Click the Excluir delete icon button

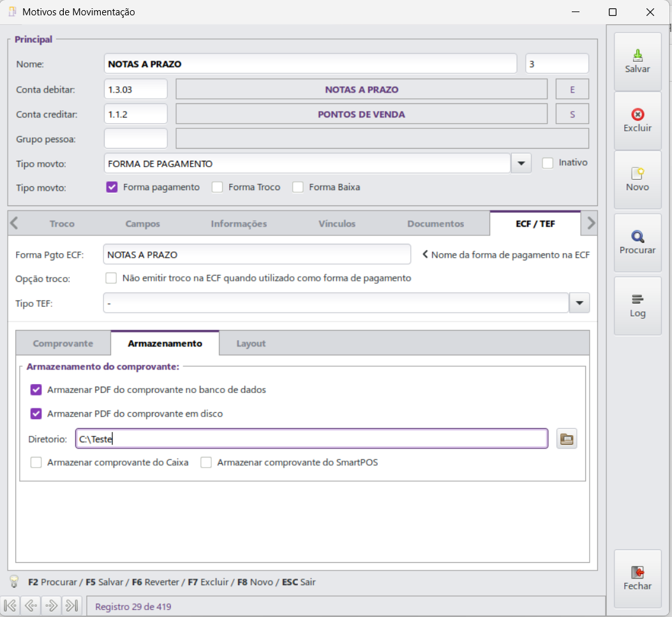click(638, 121)
